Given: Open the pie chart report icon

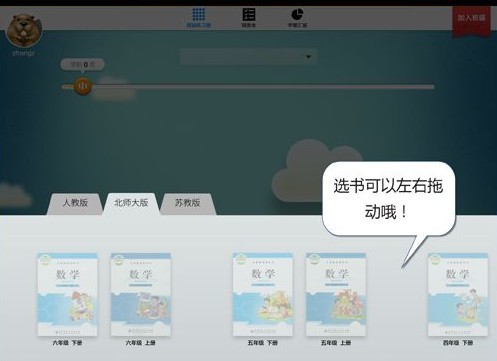Looking at the screenshot, I should pyautogui.click(x=297, y=17).
